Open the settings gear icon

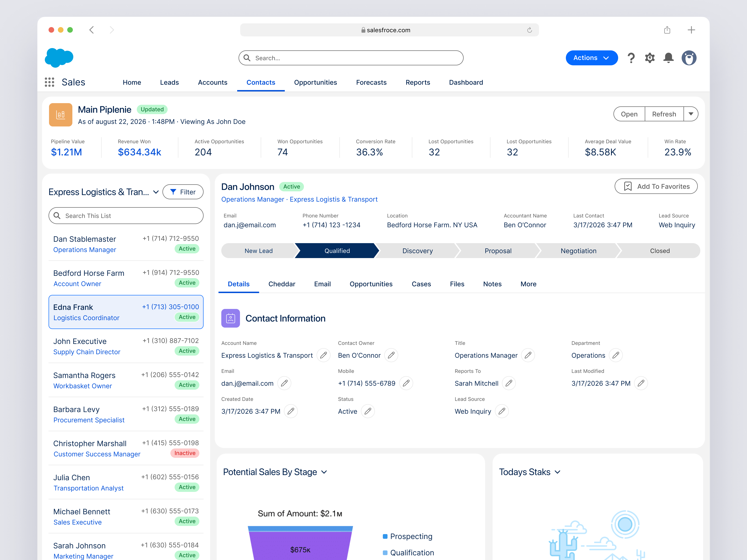tap(650, 58)
